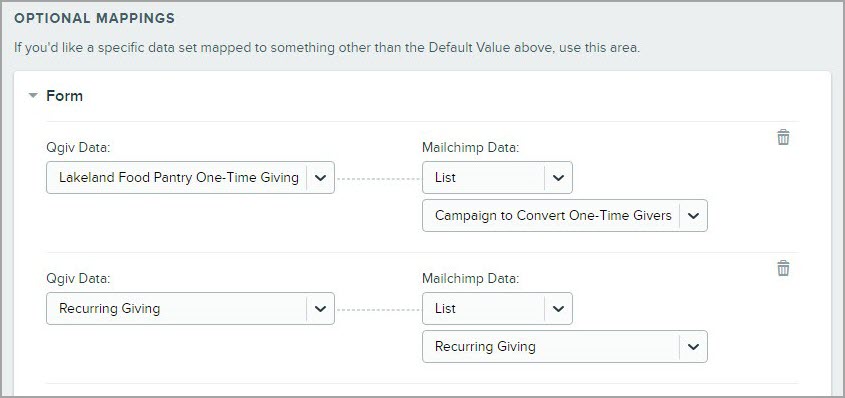Collapse the Form section triangle

(x=33, y=96)
